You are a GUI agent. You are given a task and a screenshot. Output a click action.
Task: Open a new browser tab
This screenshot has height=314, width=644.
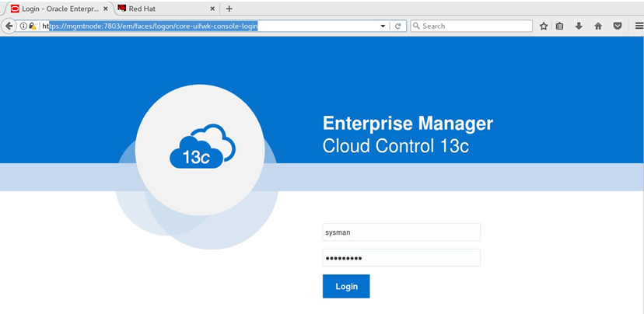(229, 9)
